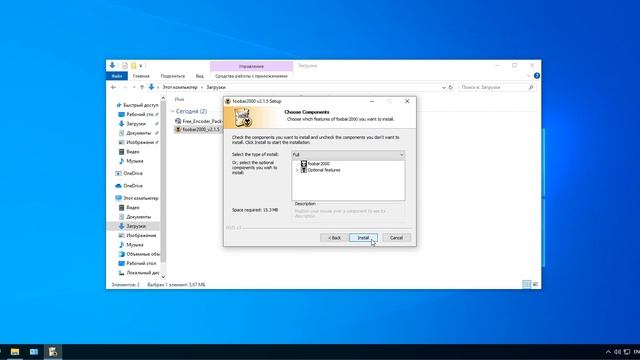Click Этот компьютер in the address breadcrumb
Screen dimensions: 640x360
[x=180, y=87]
